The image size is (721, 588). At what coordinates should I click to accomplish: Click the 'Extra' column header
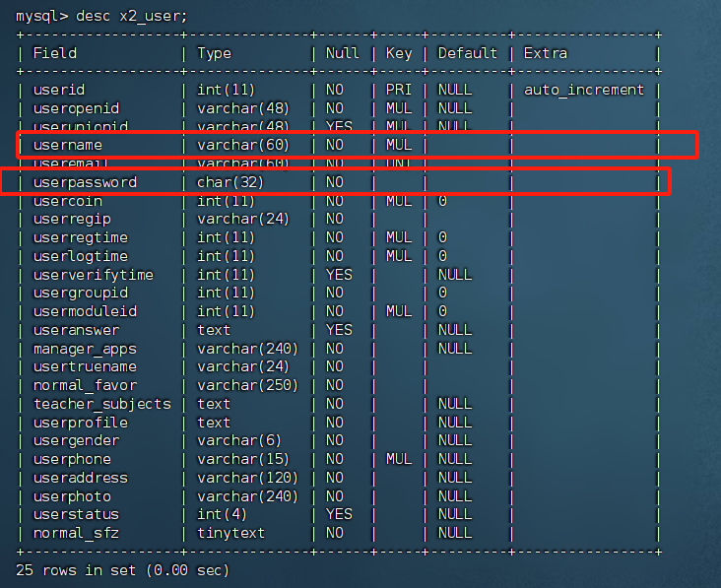coord(546,53)
